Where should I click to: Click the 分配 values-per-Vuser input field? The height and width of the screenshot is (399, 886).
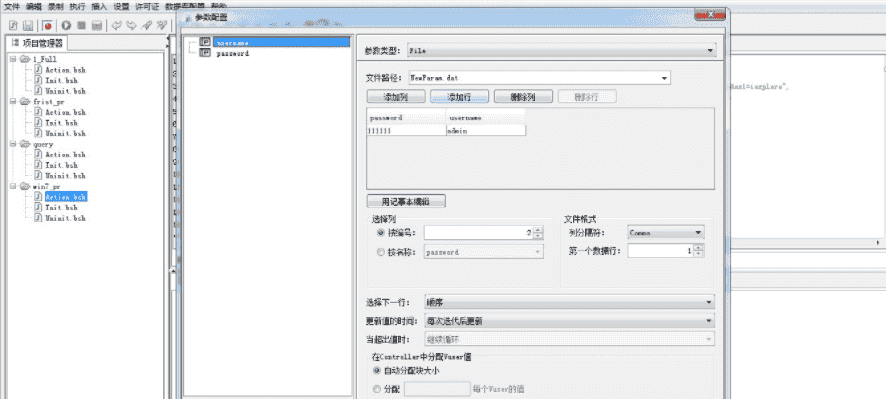point(437,389)
